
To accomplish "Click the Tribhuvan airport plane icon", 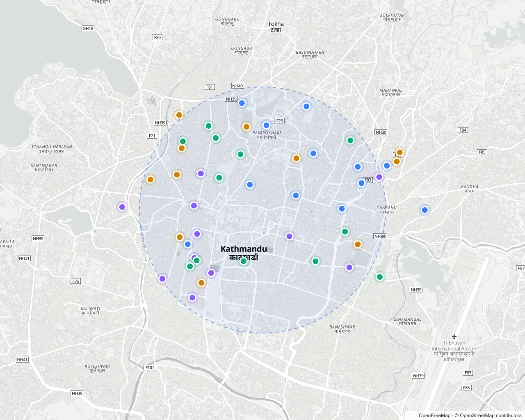I will click(x=454, y=337).
